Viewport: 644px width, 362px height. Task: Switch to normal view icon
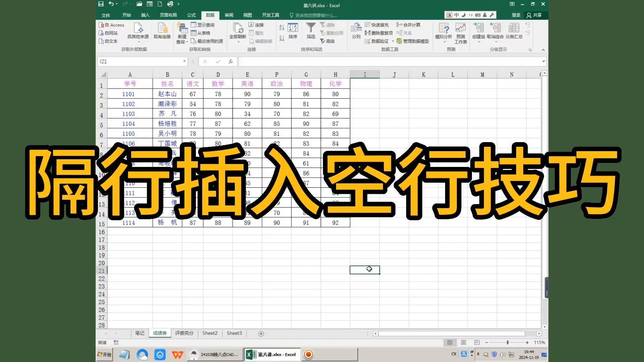[450, 342]
